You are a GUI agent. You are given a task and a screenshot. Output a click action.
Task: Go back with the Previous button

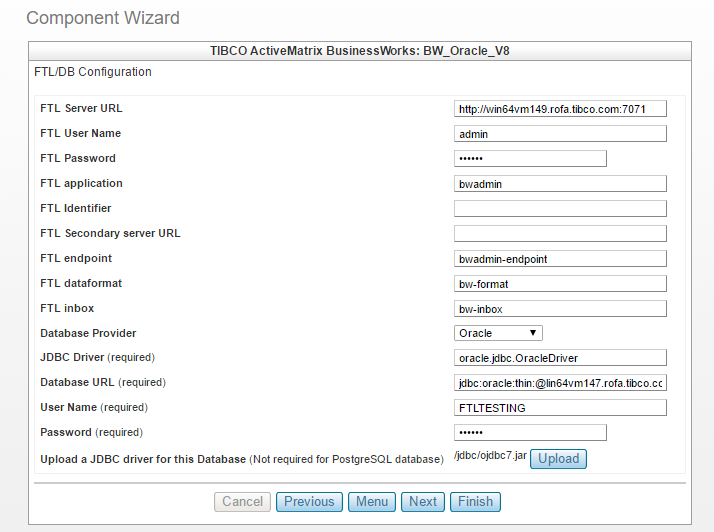309,501
